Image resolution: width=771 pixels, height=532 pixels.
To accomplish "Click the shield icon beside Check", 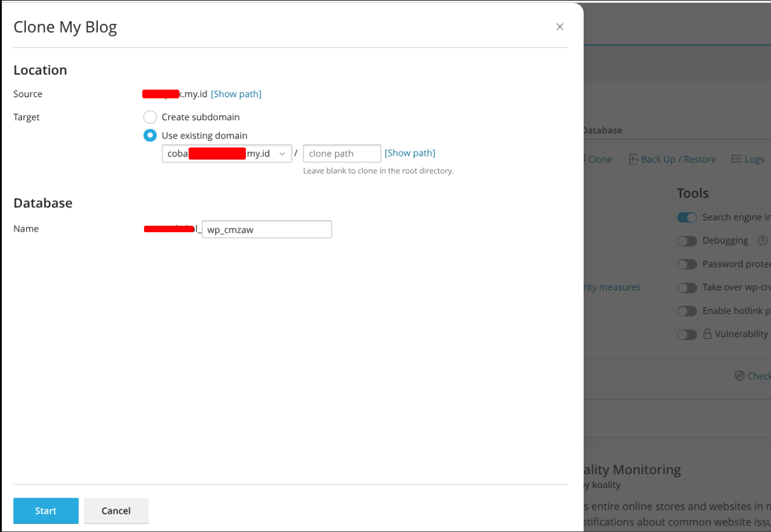I will [x=739, y=376].
